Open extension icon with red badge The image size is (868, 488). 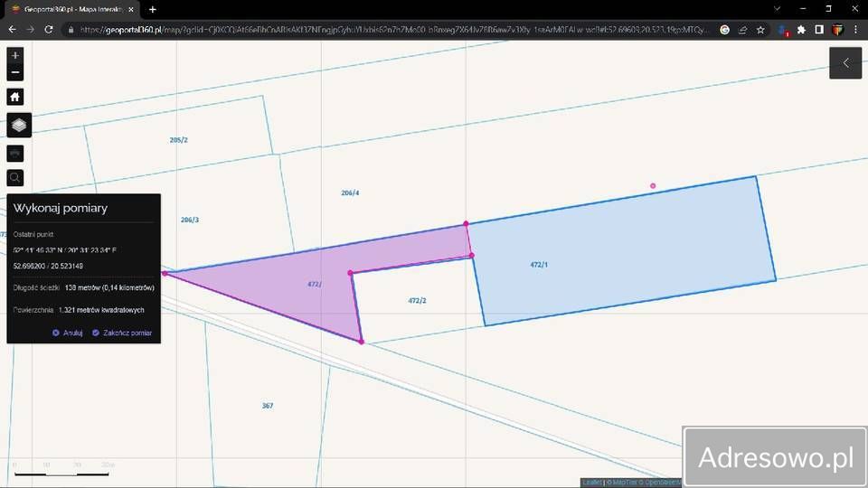(x=783, y=31)
